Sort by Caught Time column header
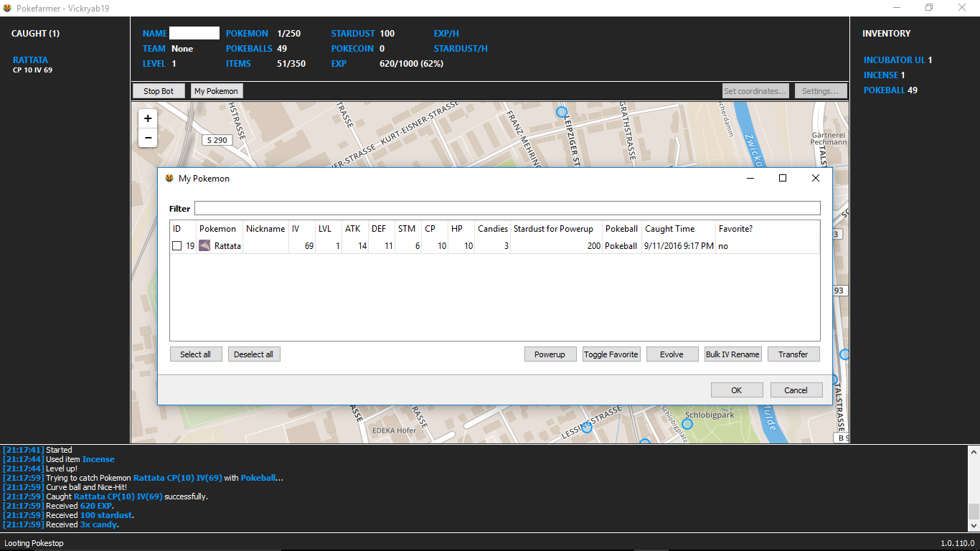Image resolution: width=980 pixels, height=551 pixels. [x=679, y=229]
